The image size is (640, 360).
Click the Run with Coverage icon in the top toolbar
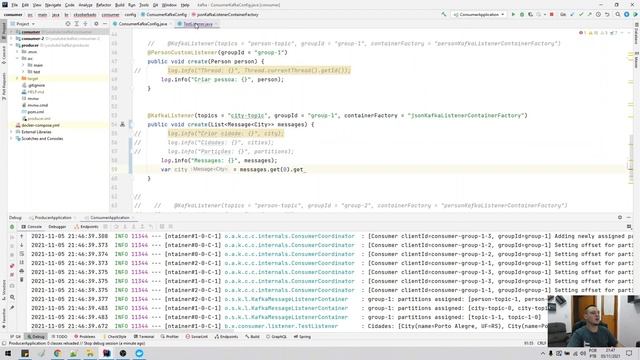pyautogui.click(x=530, y=15)
